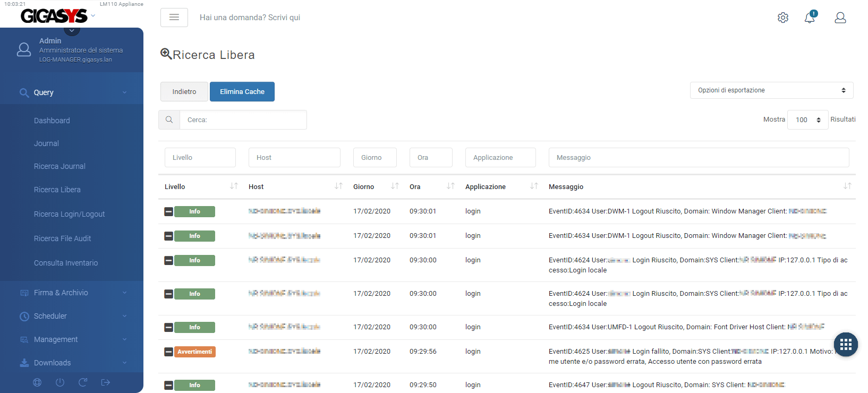The image size is (868, 393).
Task: Click the reload icon in sidebar footer
Action: click(83, 382)
